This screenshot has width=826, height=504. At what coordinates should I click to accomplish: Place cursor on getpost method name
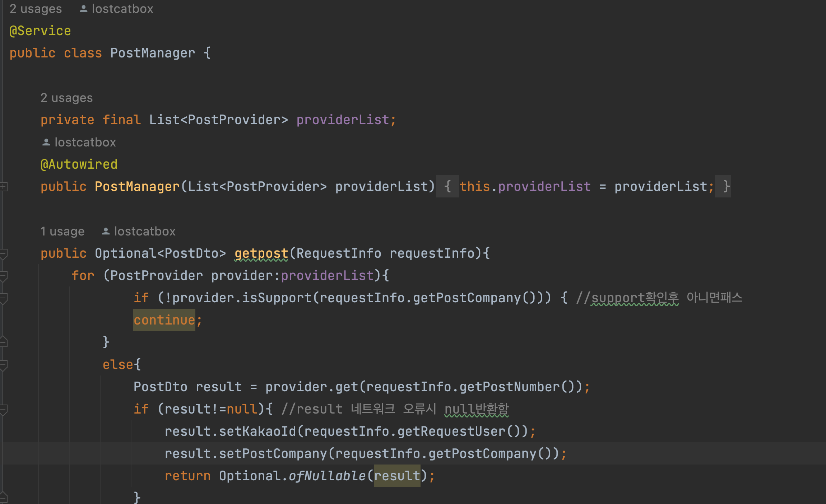tap(261, 253)
